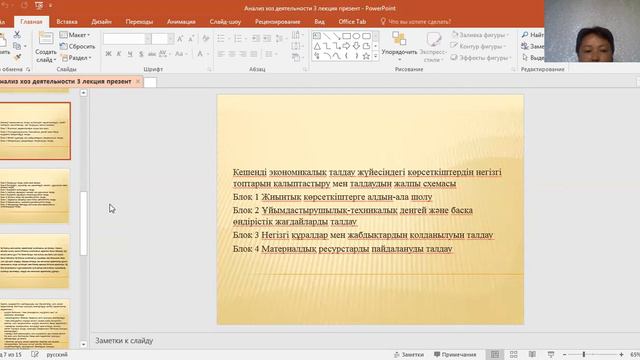Adjust the zoom slider handle
640x360 pixels.
pyautogui.click(x=584, y=355)
